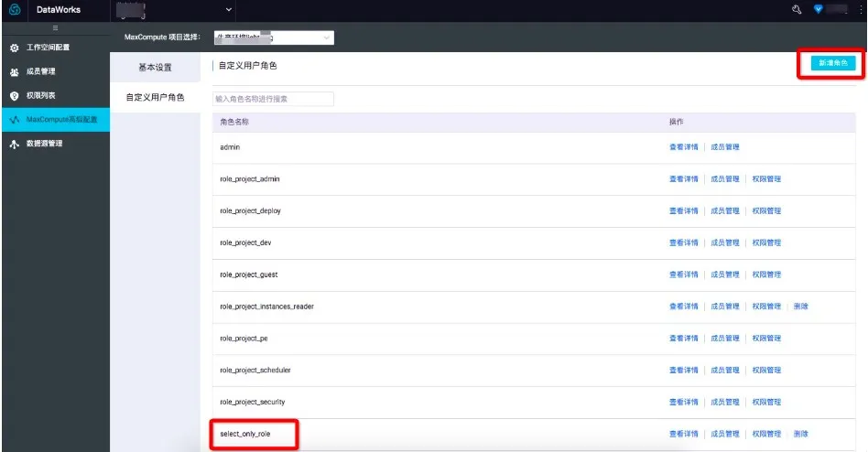This screenshot has height=452, width=868.
Task: Click the admin role name cell
Action: pyautogui.click(x=230, y=147)
